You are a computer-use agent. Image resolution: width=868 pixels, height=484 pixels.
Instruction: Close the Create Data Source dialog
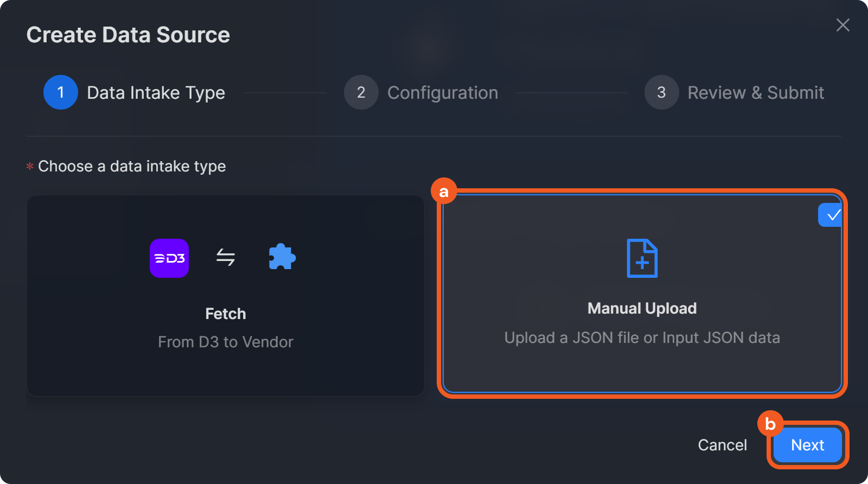pos(843,25)
